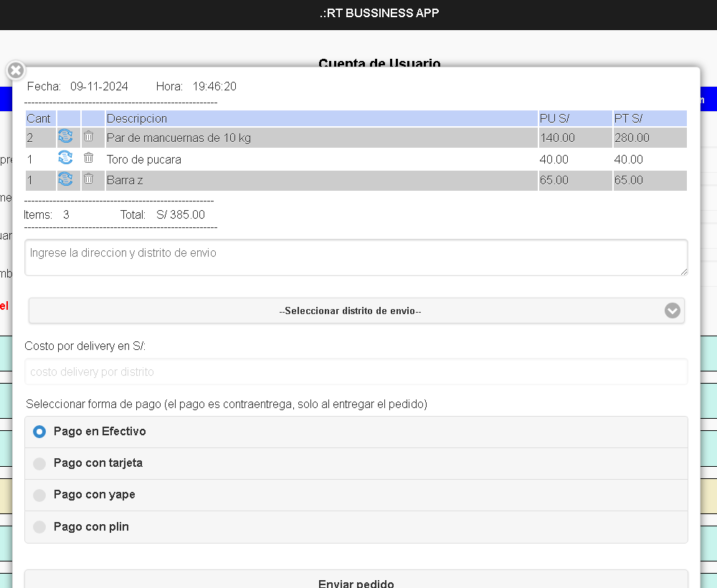Image resolution: width=717 pixels, height=588 pixels.
Task: Click the costo delivery por distrito field
Action: tap(356, 372)
